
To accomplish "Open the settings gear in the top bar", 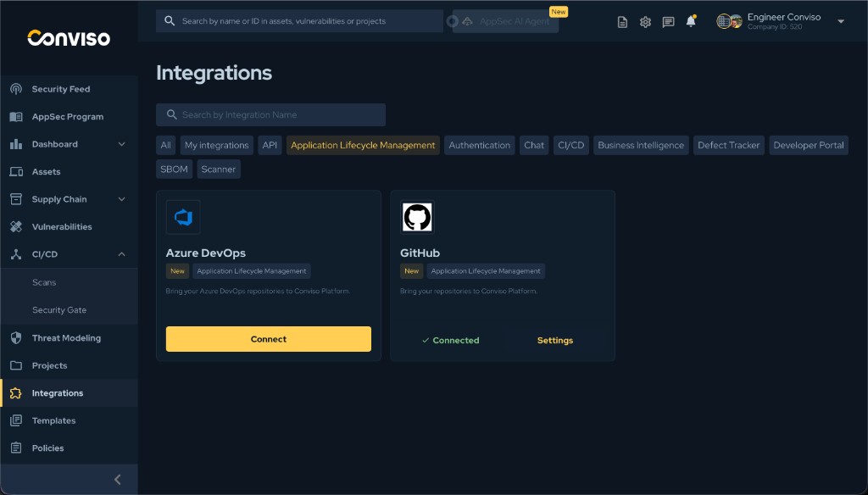I will click(645, 21).
